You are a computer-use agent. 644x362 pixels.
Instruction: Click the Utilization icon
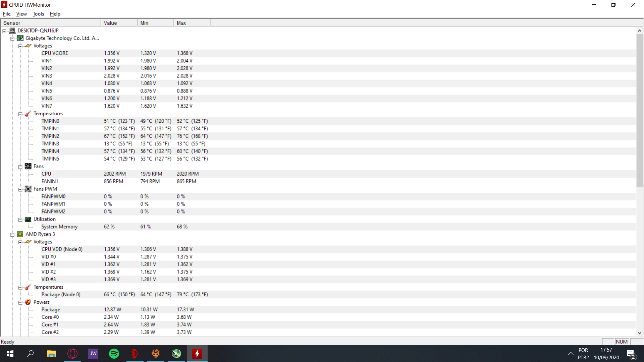point(28,219)
